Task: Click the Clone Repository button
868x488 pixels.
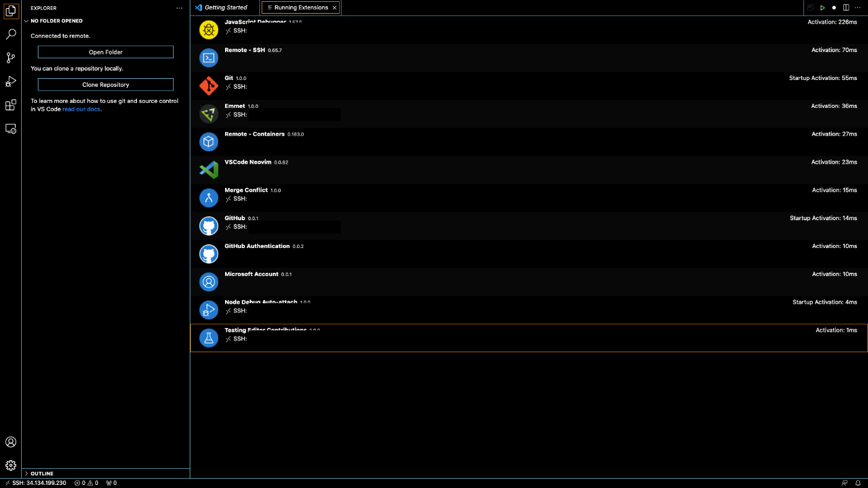Action: click(105, 84)
